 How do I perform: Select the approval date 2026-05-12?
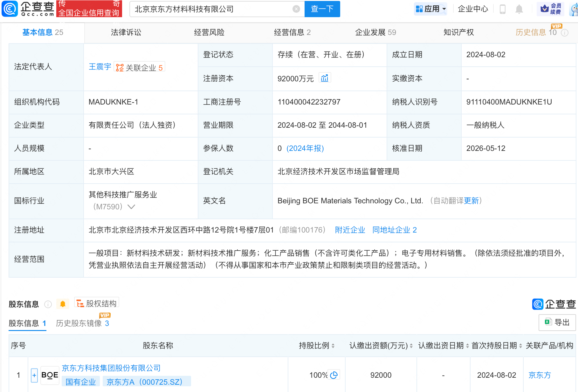coord(486,148)
